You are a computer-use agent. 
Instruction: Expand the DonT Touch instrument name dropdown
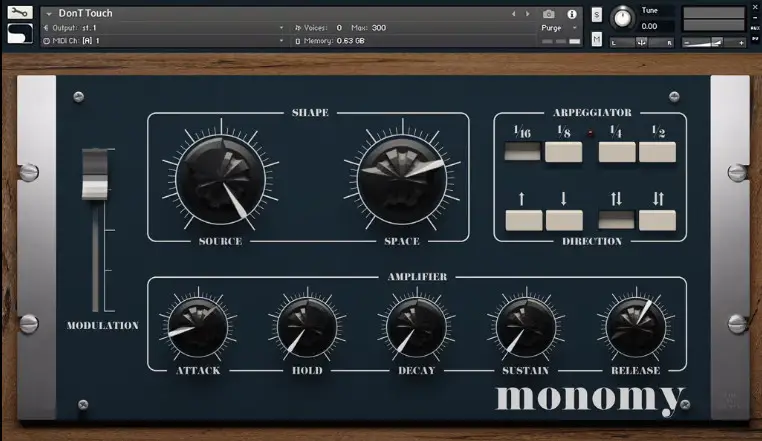[x=49, y=14]
